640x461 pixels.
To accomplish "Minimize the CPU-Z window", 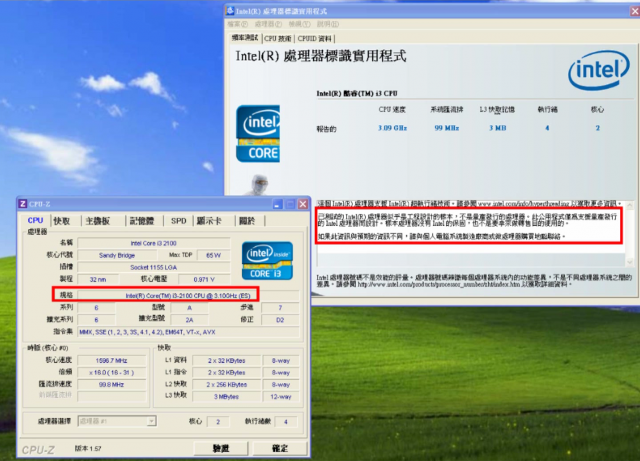I will pyautogui.click(x=278, y=204).
